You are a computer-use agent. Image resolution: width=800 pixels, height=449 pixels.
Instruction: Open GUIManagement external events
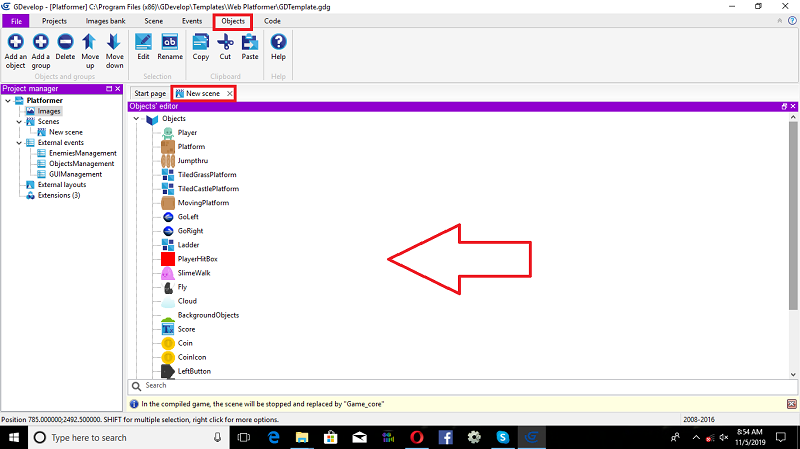(76, 174)
